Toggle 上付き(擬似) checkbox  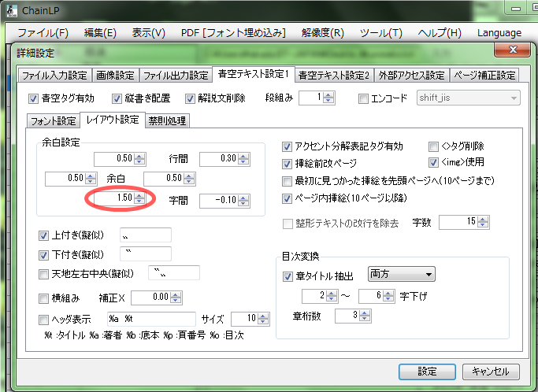tap(43, 235)
